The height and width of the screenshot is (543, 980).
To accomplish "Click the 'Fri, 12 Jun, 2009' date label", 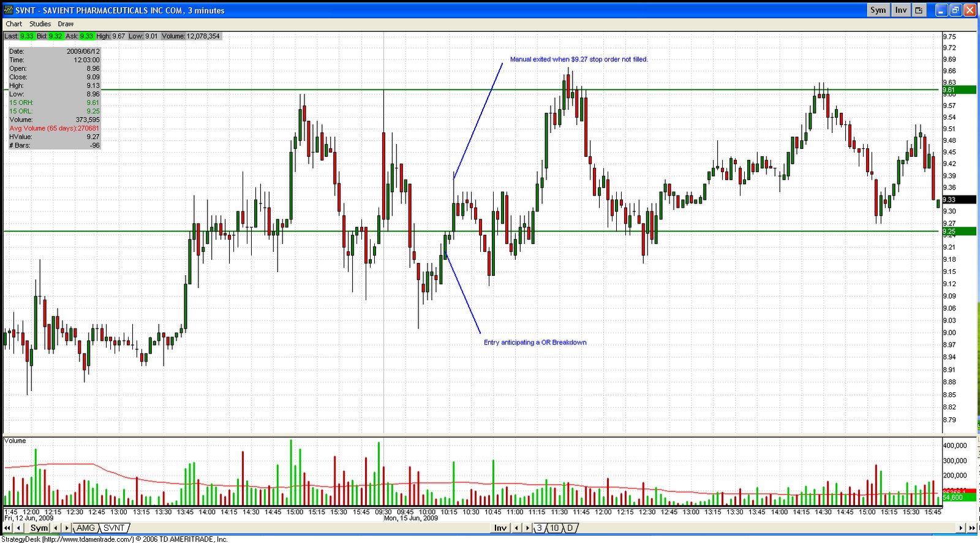I will click(29, 518).
